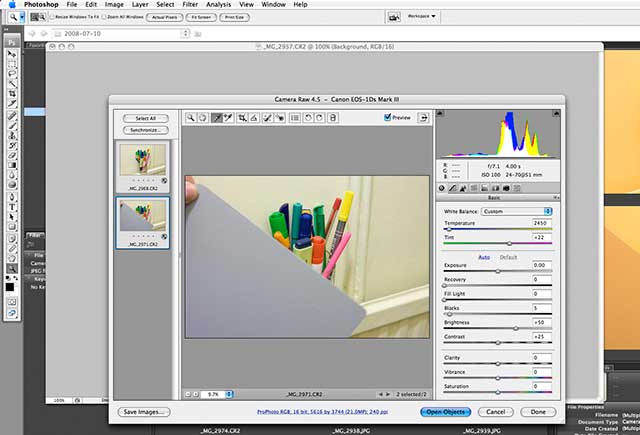The height and width of the screenshot is (435, 640).
Task: Open the ProPhoto RGB workflow options link
Action: point(322,412)
